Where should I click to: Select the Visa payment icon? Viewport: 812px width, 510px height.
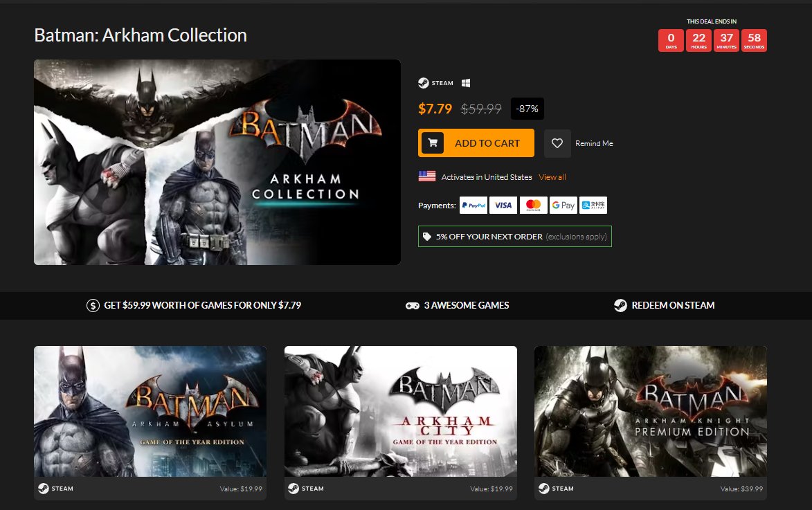point(503,205)
